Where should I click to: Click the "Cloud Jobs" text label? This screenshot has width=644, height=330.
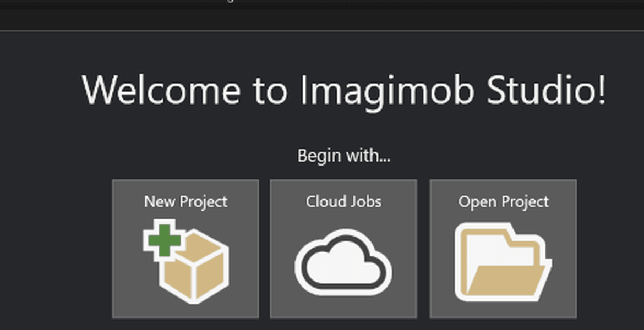[343, 201]
